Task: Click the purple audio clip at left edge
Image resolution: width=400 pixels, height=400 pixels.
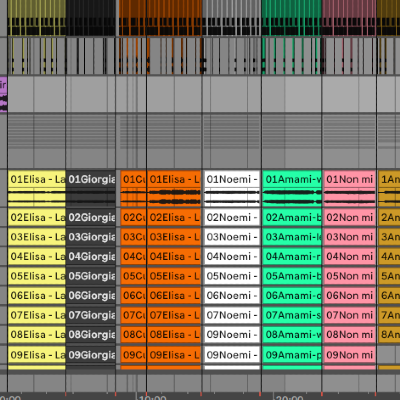Action: pyautogui.click(x=3, y=95)
